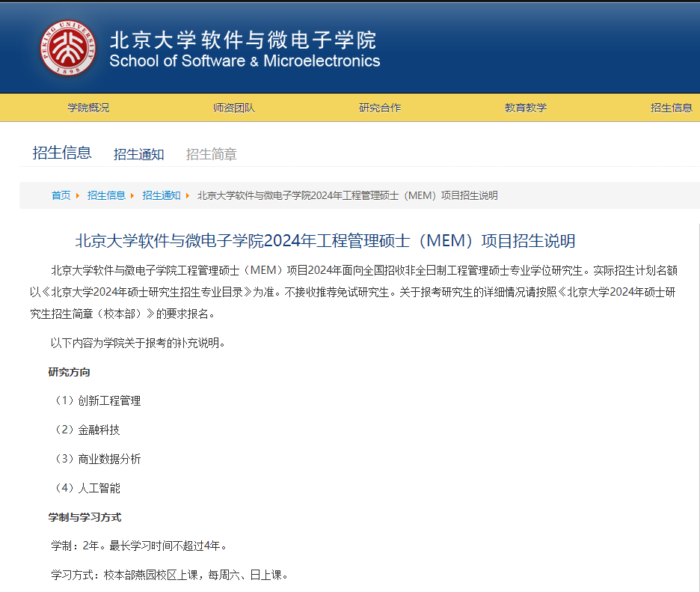Select text （2）金融科技
Viewport: 700px width, 592px height.
coord(85,430)
